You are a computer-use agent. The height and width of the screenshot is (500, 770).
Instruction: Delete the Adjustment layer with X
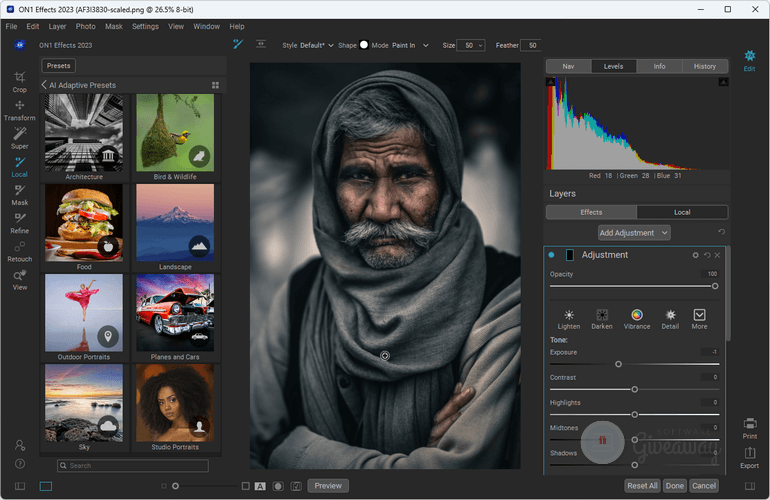pyautogui.click(x=717, y=255)
